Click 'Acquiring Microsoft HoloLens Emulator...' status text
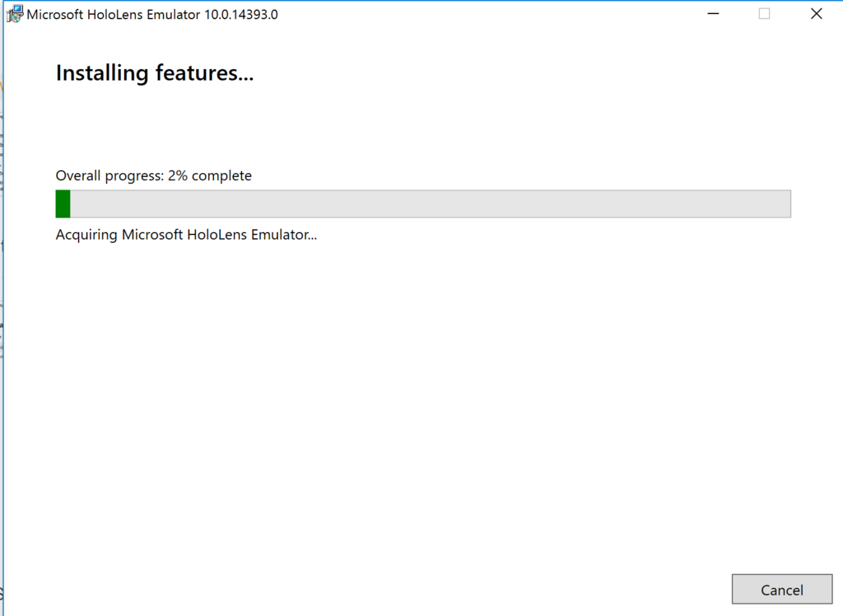The image size is (843, 616). click(x=186, y=235)
